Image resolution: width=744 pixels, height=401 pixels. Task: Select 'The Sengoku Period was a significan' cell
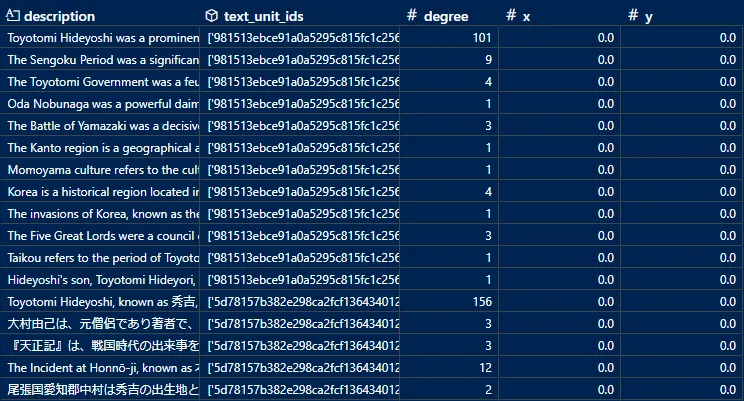pos(100,60)
